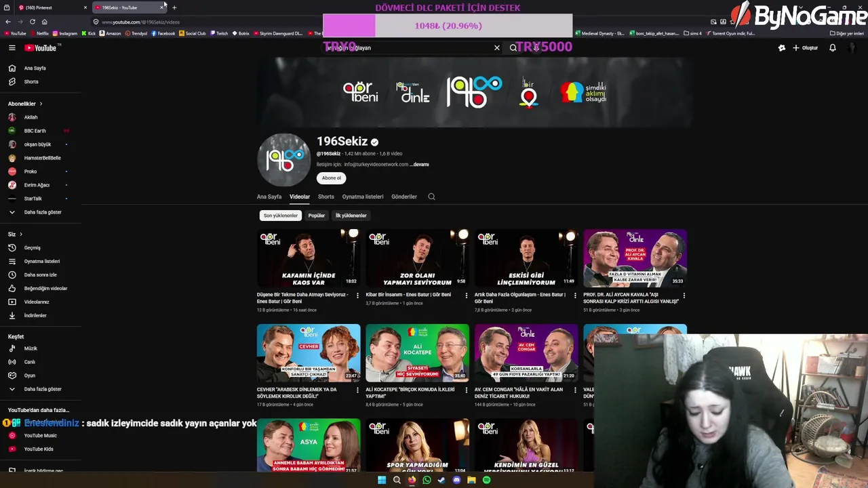The image size is (868, 488).
Task: Open the Oynatma listeleri channel tab
Action: click(363, 197)
